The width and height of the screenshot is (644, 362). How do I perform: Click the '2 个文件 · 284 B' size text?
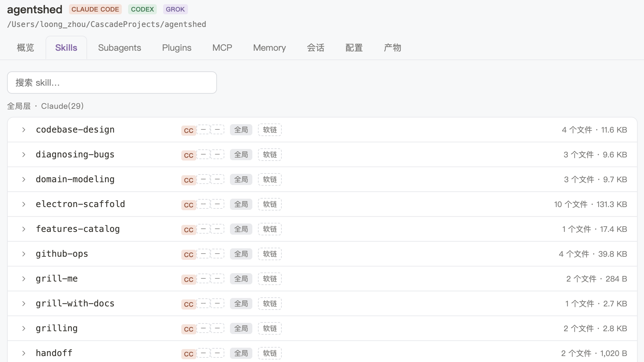click(596, 279)
